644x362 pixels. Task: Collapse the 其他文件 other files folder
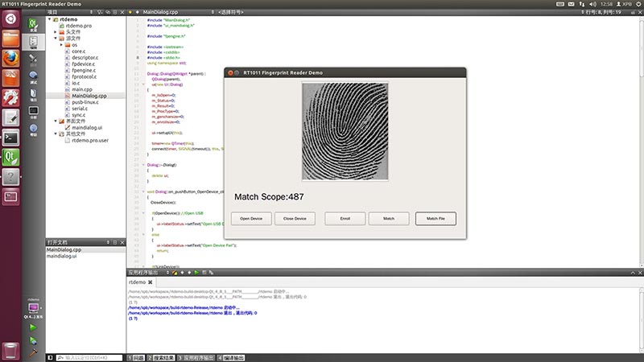coord(56,134)
